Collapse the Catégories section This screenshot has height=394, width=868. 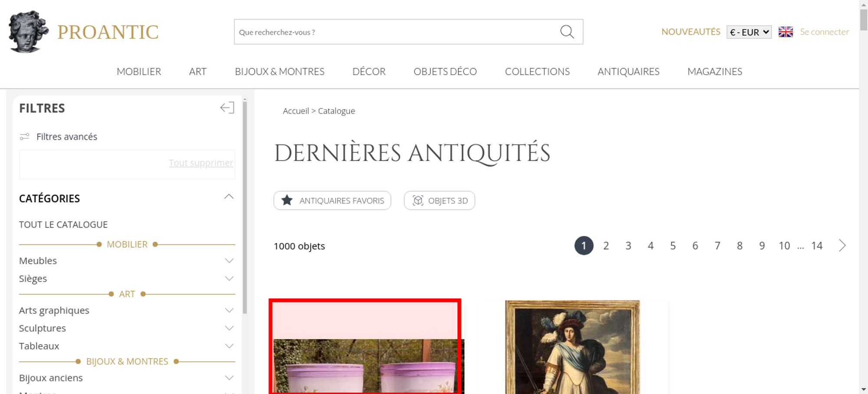(x=229, y=197)
